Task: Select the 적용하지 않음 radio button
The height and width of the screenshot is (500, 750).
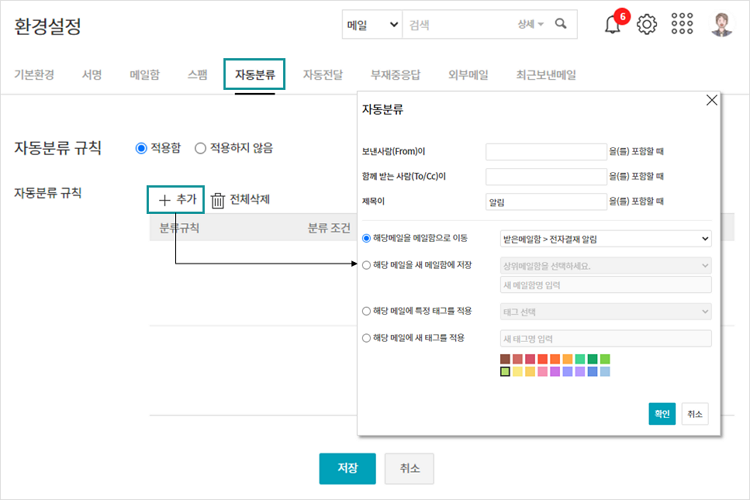Action: [200, 148]
